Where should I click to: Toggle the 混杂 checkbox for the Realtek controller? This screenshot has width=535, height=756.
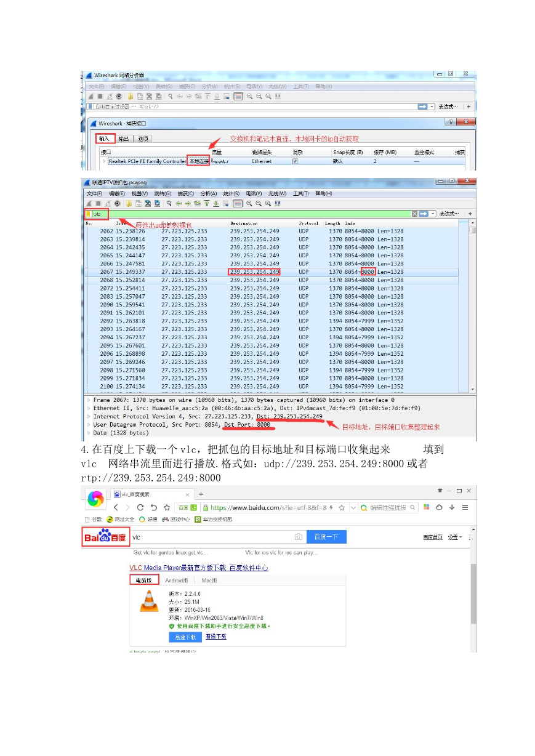(x=295, y=161)
